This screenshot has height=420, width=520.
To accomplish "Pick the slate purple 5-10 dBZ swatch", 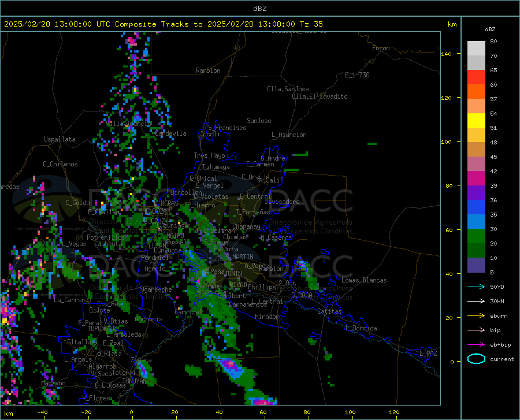I will click(476, 265).
